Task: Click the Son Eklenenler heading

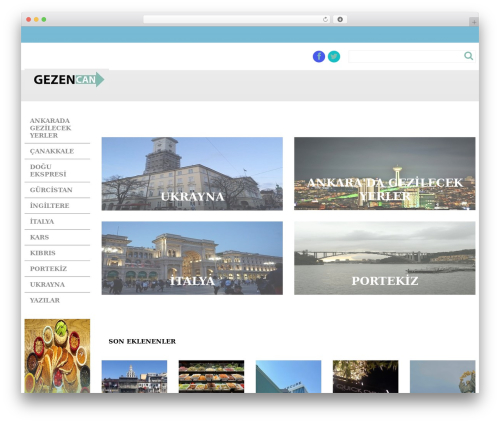Action: coord(142,341)
